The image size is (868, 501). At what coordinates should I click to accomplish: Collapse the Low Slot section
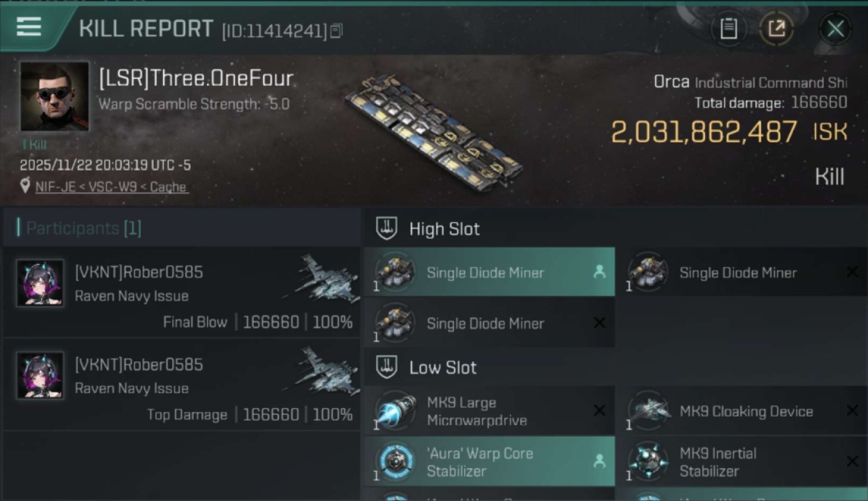pos(387,367)
